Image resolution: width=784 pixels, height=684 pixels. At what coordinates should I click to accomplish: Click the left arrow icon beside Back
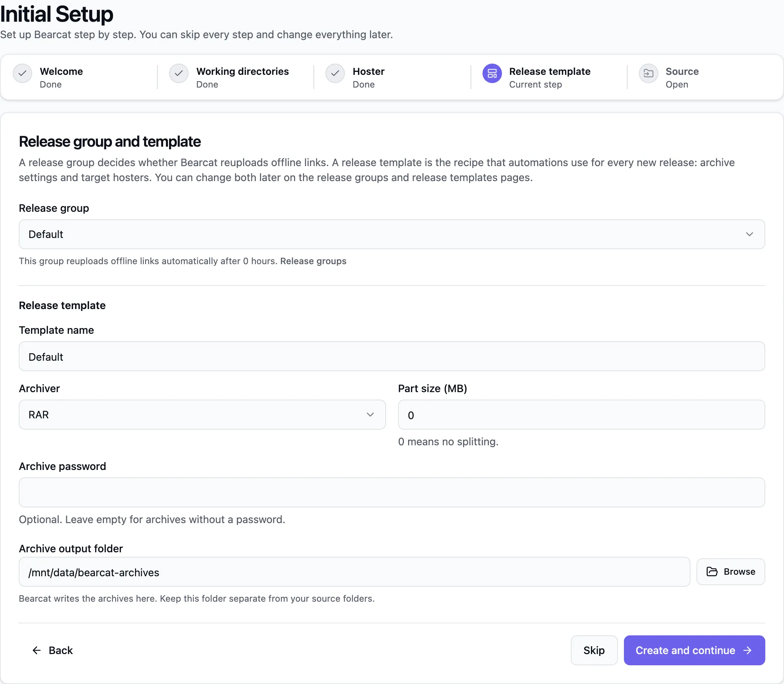tap(37, 650)
